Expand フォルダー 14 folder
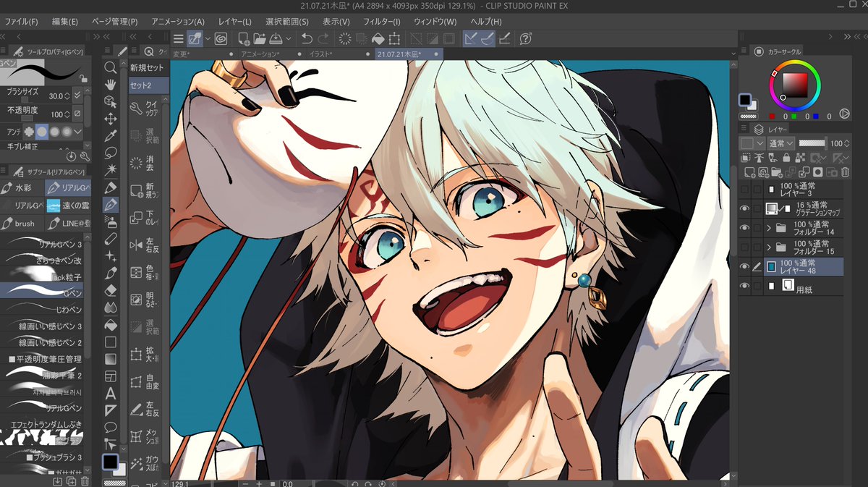This screenshot has width=868, height=487. pos(769,228)
